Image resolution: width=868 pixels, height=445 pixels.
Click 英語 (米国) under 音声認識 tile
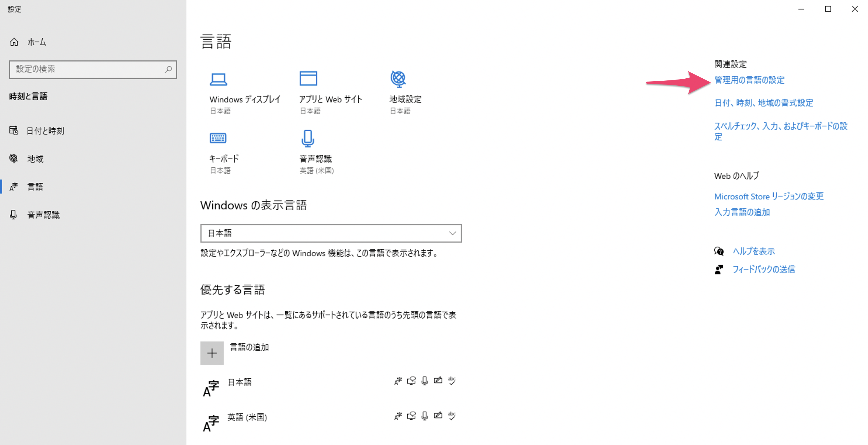317,171
